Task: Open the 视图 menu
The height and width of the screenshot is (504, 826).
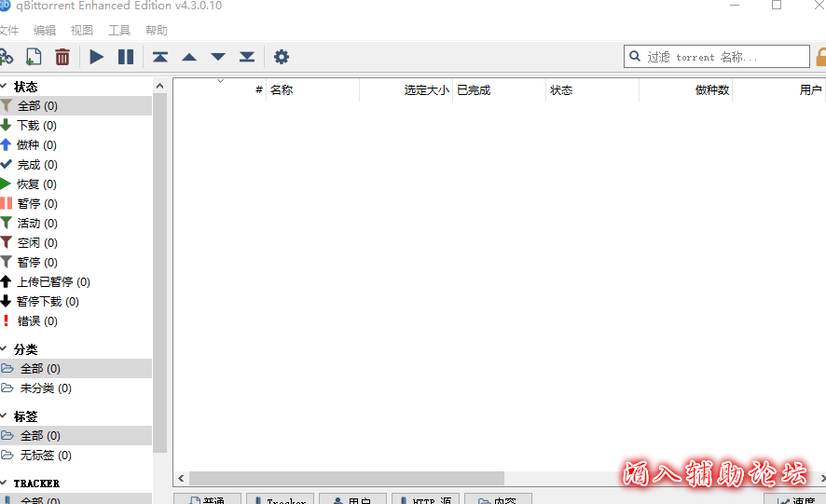Action: (82, 31)
